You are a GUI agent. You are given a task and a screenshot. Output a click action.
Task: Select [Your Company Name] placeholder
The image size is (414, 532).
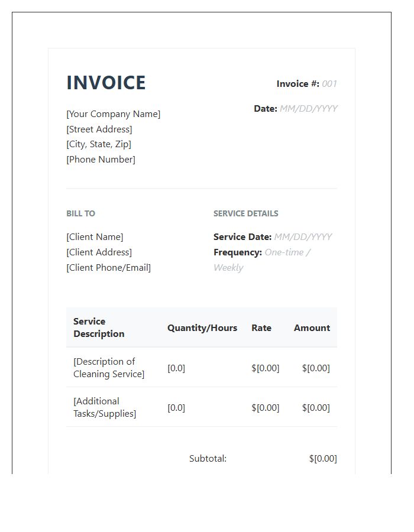click(114, 114)
